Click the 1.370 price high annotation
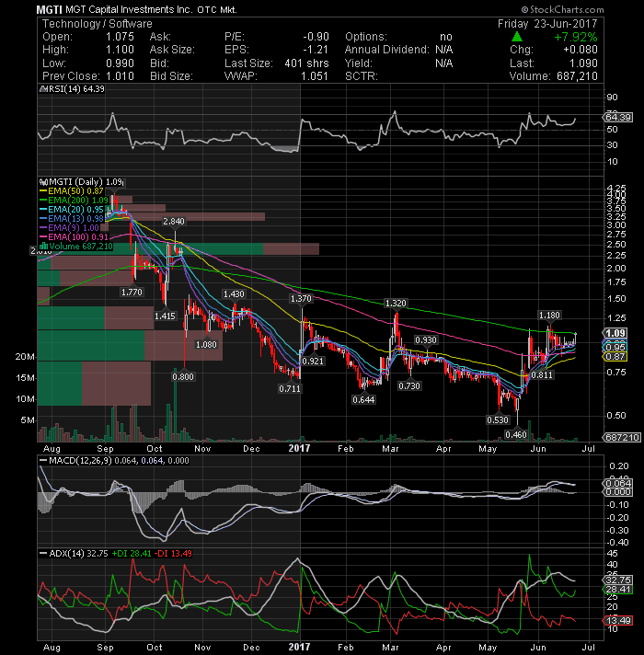This screenshot has height=655, width=644. tap(301, 299)
